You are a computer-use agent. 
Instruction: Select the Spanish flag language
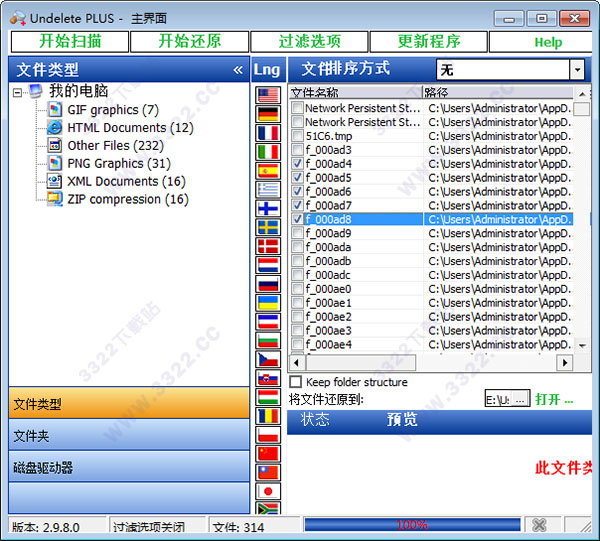268,171
